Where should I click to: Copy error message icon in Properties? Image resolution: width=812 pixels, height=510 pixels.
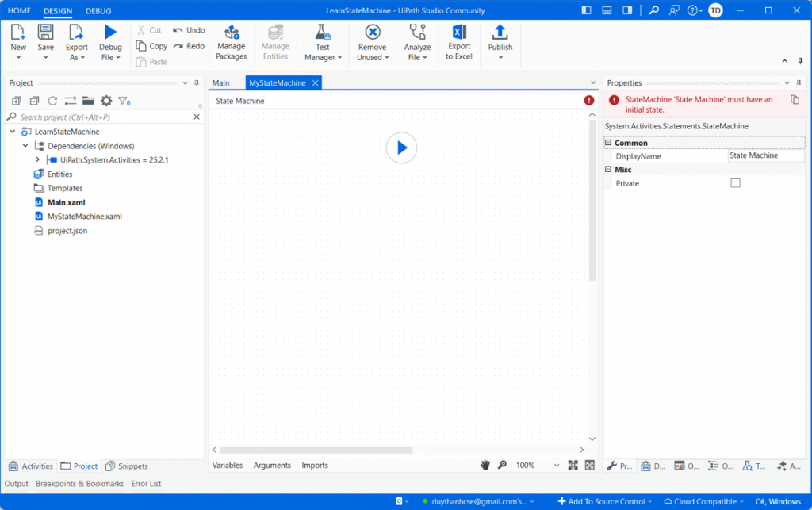tap(795, 99)
